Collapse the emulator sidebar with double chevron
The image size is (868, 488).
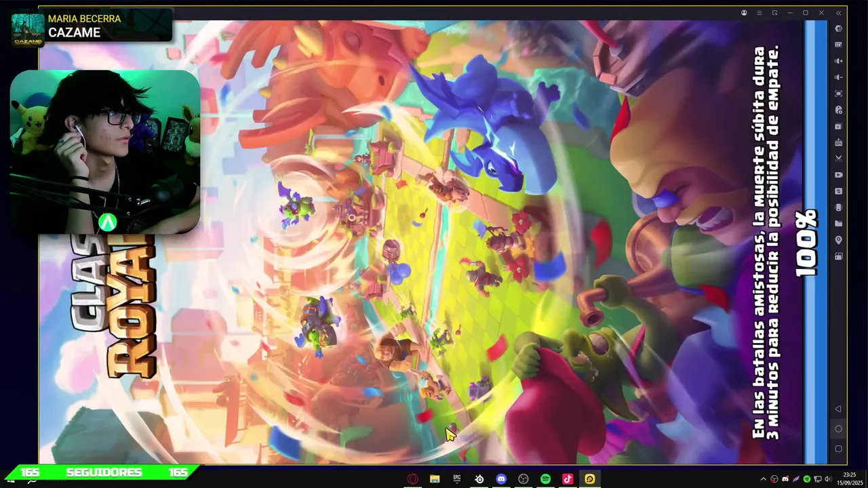839,13
